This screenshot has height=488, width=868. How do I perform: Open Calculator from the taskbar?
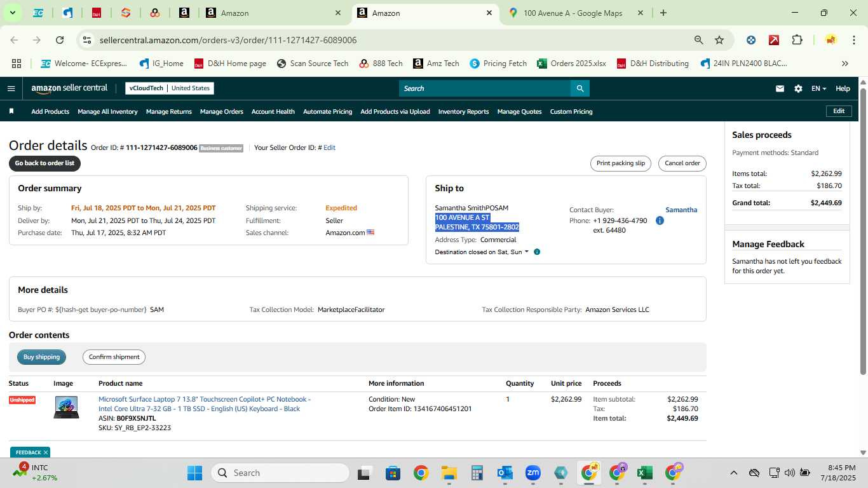click(477, 473)
